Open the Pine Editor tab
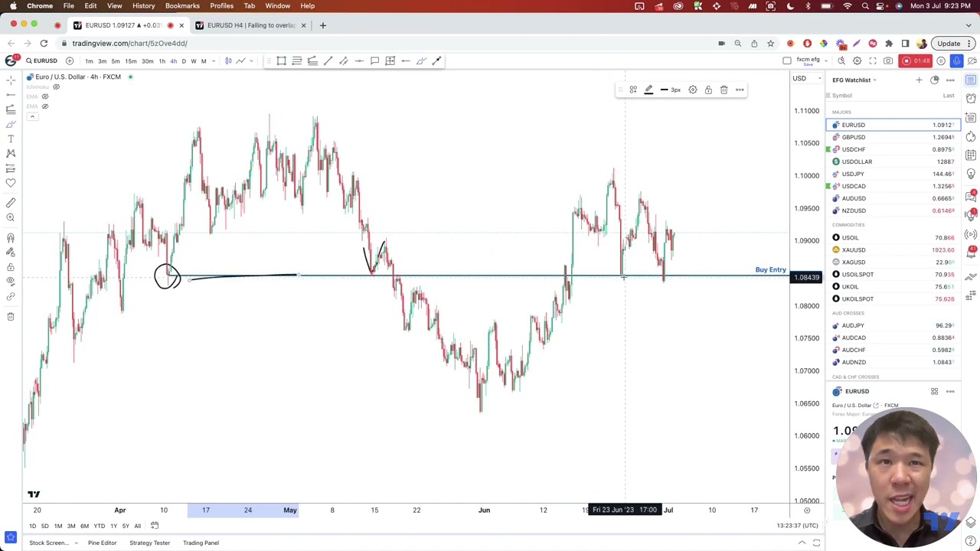The width and height of the screenshot is (980, 551). coord(102,543)
